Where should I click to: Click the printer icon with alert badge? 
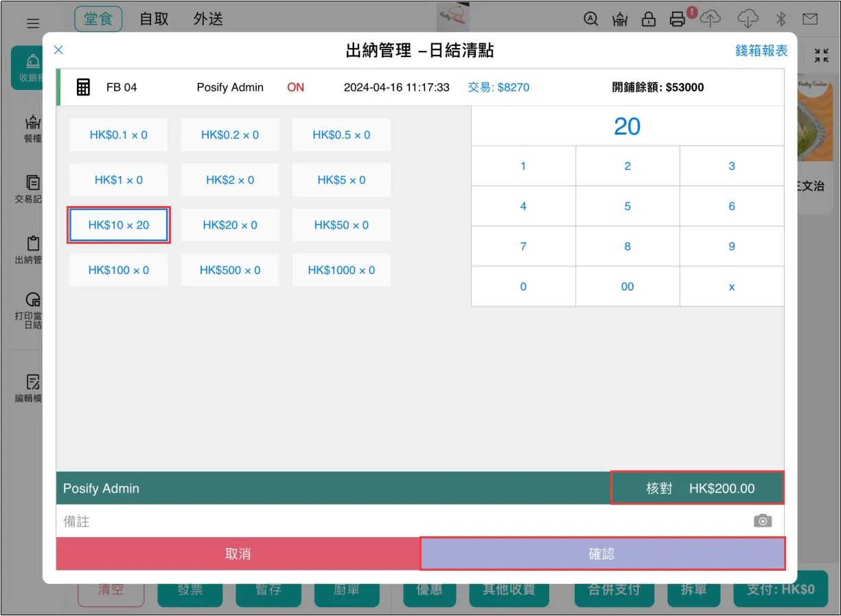(x=678, y=19)
